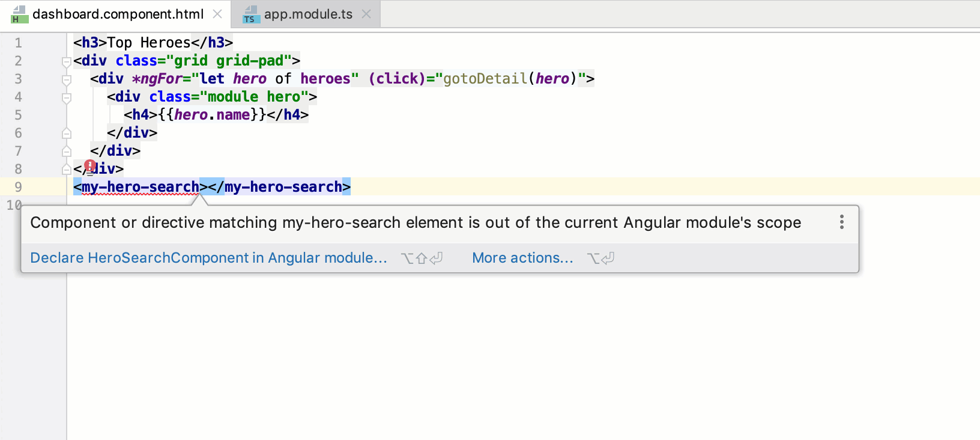Click the TypeScript file icon on app.module tab

(250, 14)
